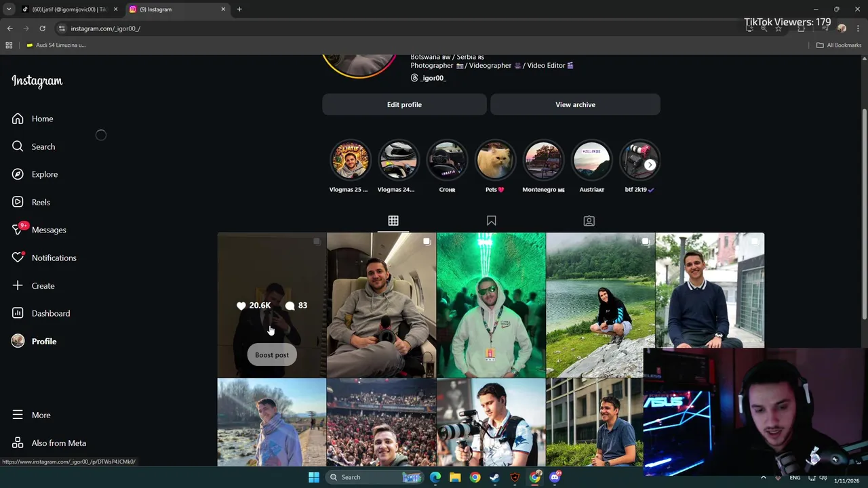Open the Windows Start menu
Viewport: 868px width, 488px height.
314,477
